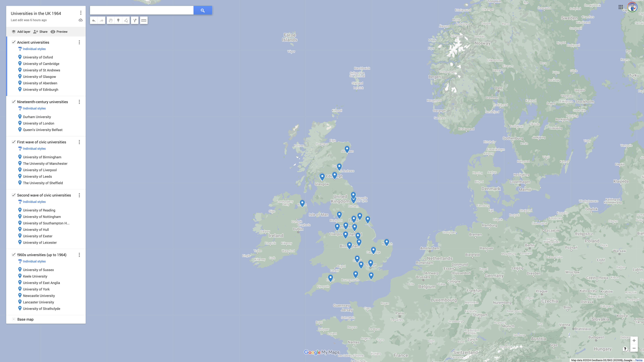The image size is (644, 362).
Task: Click the Undo arrow button
Action: [94, 21]
